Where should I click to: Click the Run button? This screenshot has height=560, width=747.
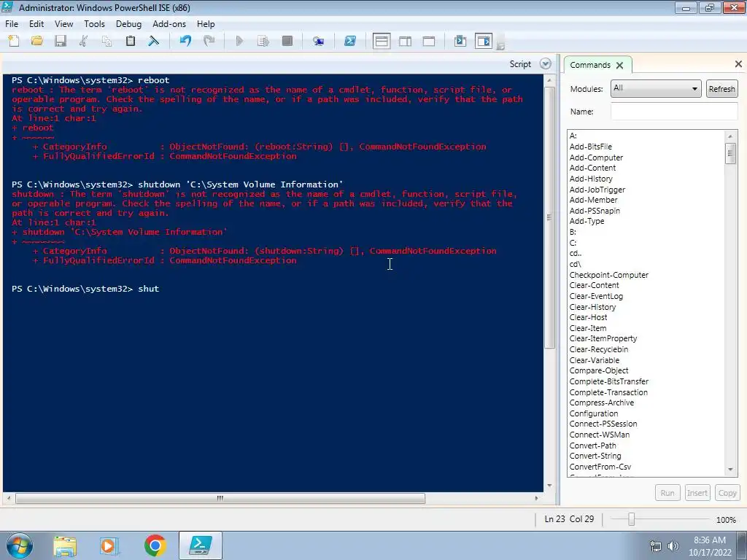tap(667, 493)
